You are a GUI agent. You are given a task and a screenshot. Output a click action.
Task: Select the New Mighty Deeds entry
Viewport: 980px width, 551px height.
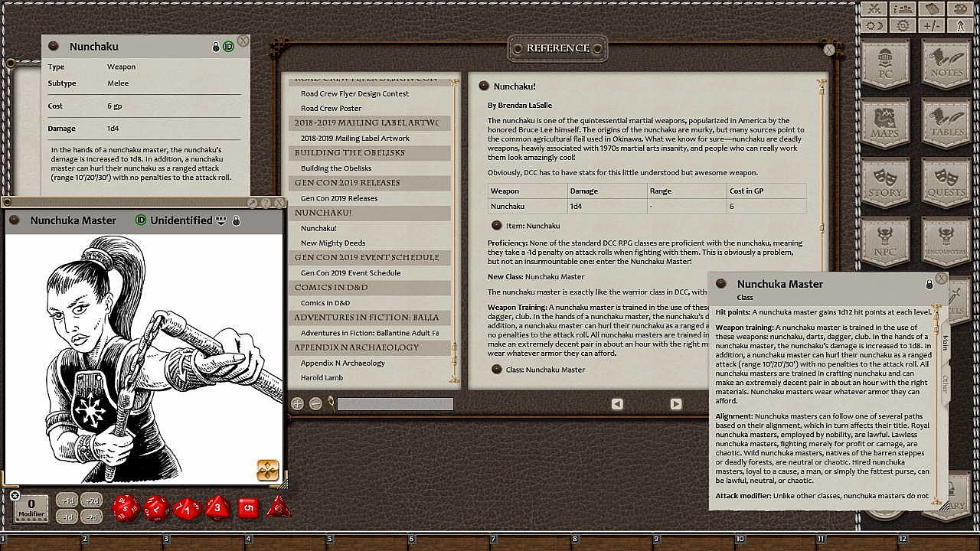pos(333,243)
